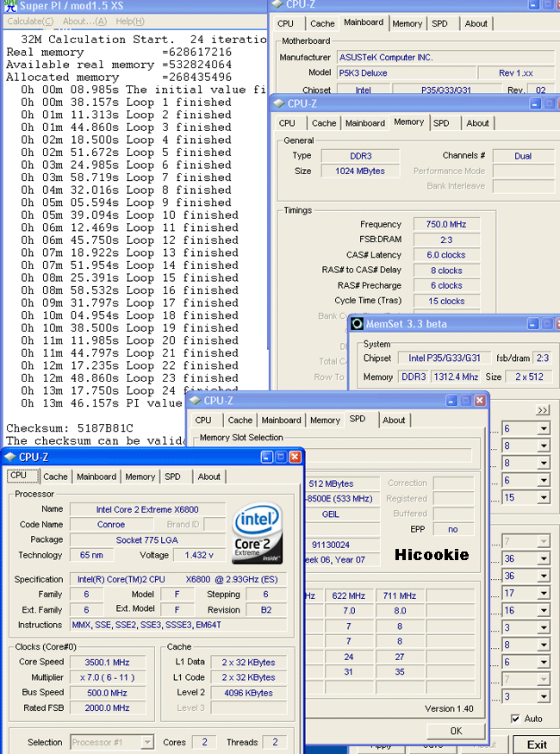Screen dimensions: 560x754
Task: Select SPD tab in topmost CPU-Z Mainboard window
Action: point(440,23)
